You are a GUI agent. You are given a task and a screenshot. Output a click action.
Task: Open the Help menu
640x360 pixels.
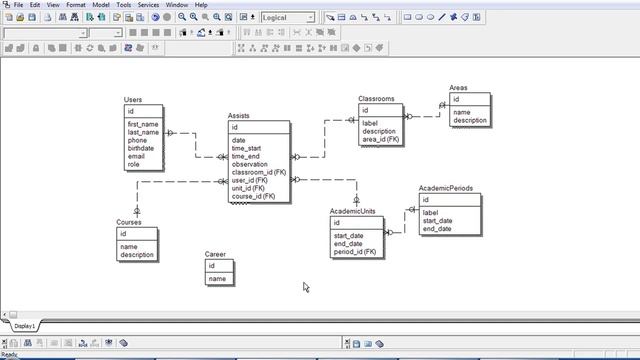pos(201,5)
